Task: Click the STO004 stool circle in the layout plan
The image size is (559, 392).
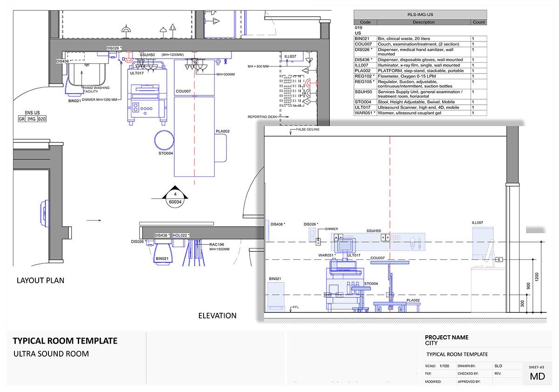Action: (164, 140)
